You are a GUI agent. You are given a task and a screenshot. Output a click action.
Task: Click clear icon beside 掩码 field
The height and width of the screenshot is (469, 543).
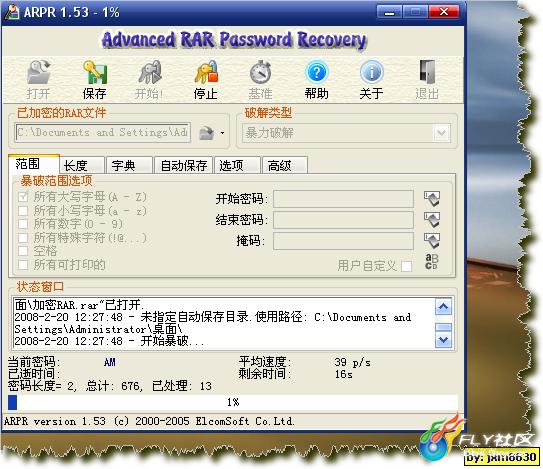[x=431, y=241]
